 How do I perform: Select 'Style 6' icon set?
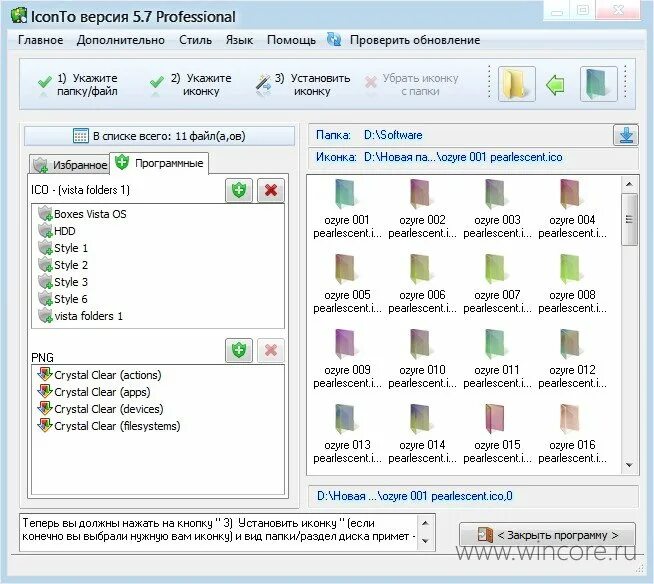coord(63,299)
